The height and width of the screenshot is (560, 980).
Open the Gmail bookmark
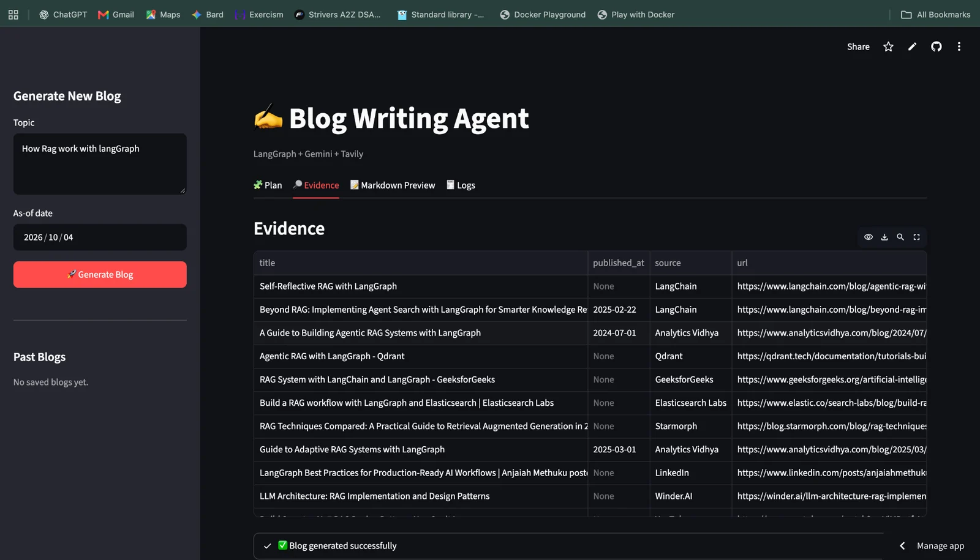[x=116, y=15]
